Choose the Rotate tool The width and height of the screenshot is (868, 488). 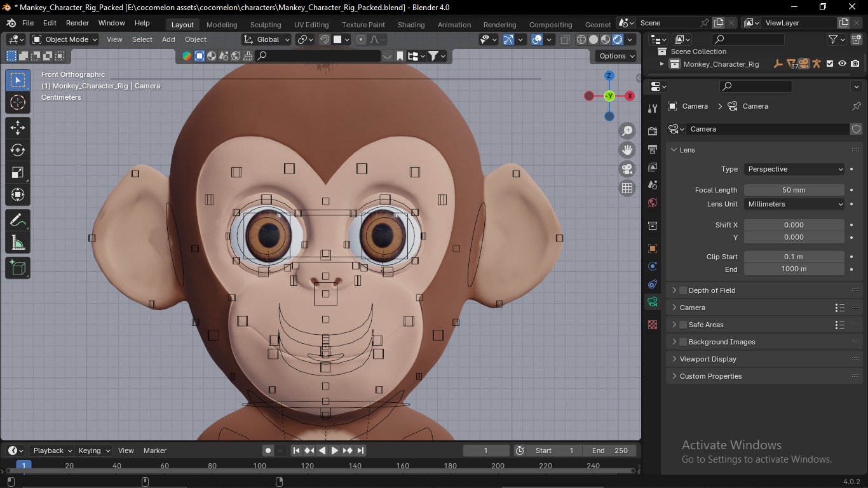pyautogui.click(x=18, y=150)
